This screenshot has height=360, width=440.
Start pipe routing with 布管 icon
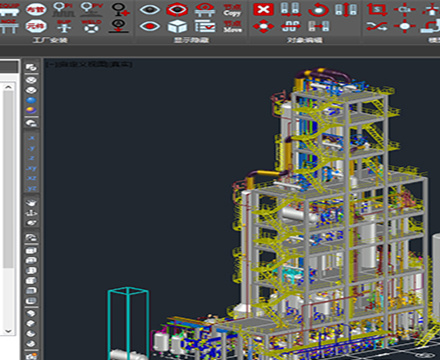tap(36, 9)
